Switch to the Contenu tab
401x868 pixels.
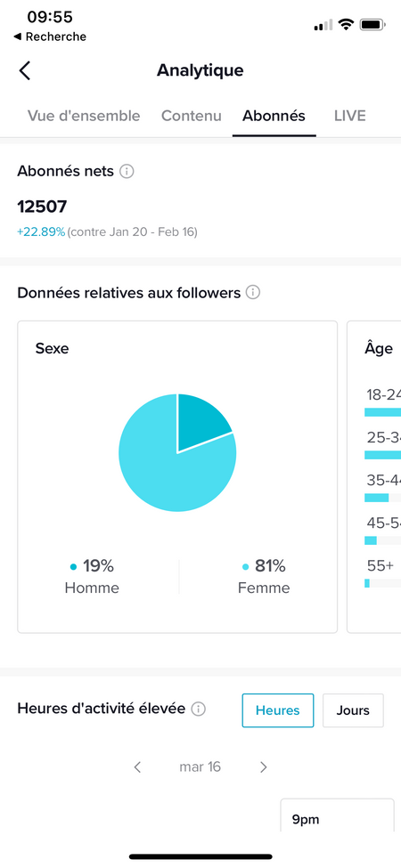point(191,116)
